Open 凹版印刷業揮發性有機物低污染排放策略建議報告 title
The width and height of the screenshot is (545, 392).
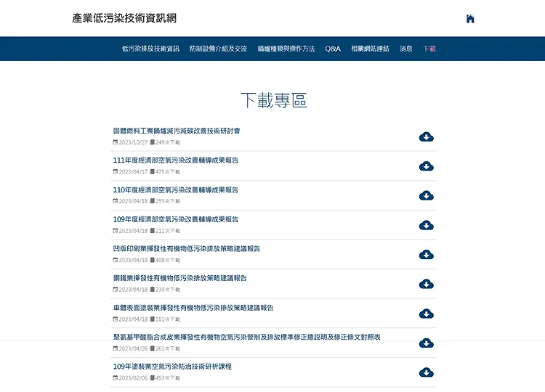(187, 248)
